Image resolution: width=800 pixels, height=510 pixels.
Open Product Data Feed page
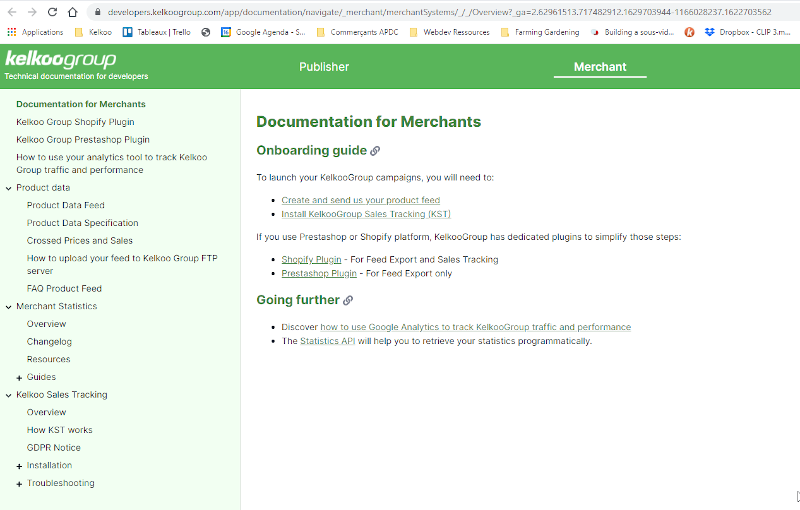pos(65,205)
